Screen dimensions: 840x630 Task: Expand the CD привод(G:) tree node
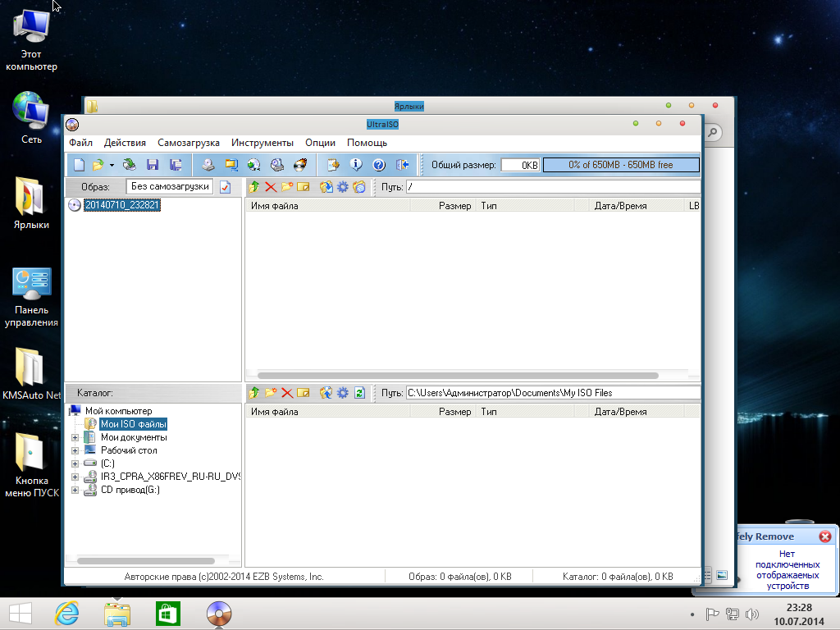click(75, 491)
